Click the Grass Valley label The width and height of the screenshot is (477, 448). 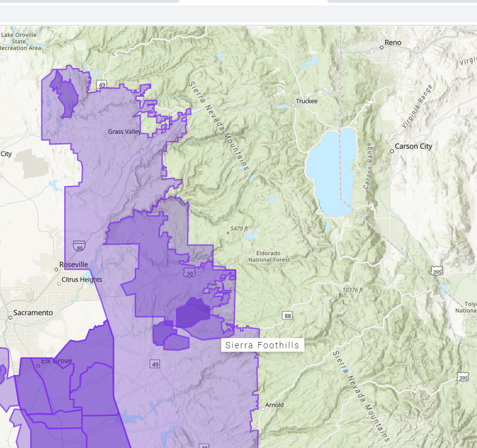[x=124, y=132]
